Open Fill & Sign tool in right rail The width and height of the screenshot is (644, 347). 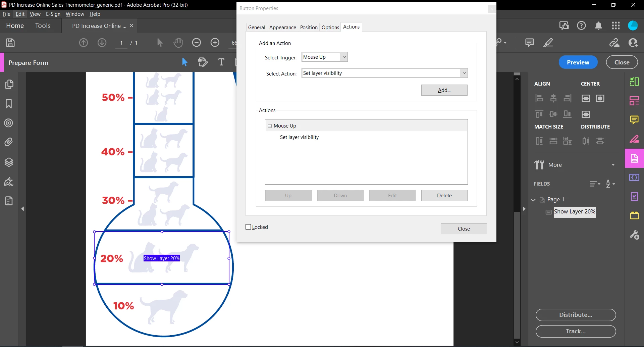pos(634,139)
